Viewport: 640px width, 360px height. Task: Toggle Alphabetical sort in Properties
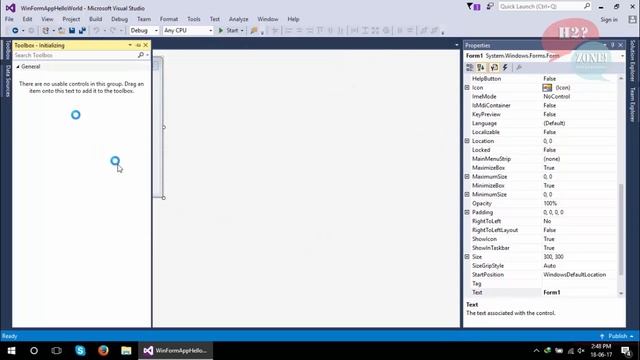(x=481, y=67)
